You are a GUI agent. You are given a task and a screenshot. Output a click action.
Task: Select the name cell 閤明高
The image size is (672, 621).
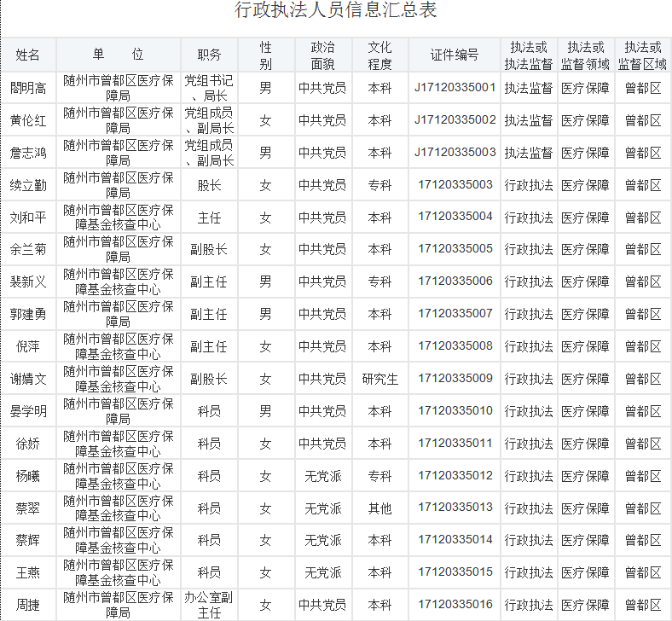(28, 88)
